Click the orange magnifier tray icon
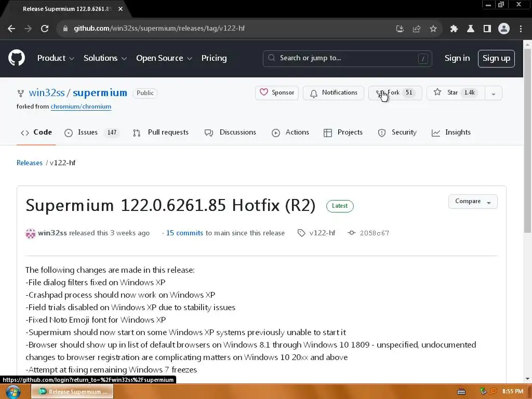The height and width of the screenshot is (399, 532). [494, 391]
